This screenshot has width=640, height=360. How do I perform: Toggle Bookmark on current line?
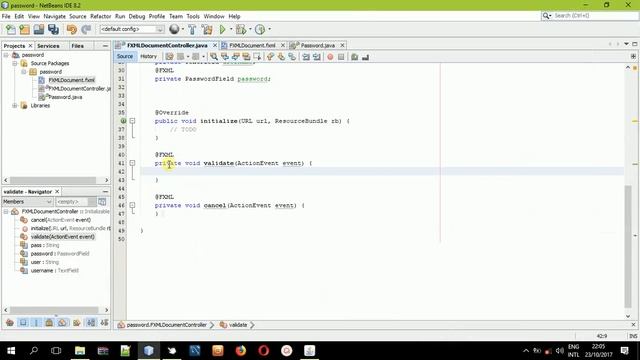[292, 57]
